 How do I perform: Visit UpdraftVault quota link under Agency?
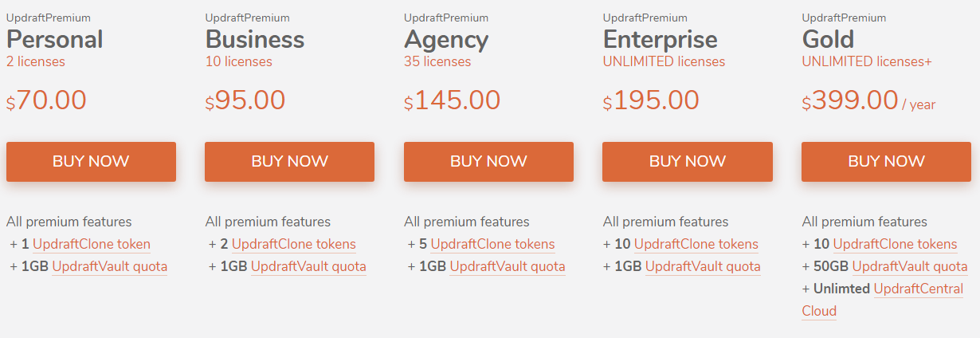pos(508,267)
